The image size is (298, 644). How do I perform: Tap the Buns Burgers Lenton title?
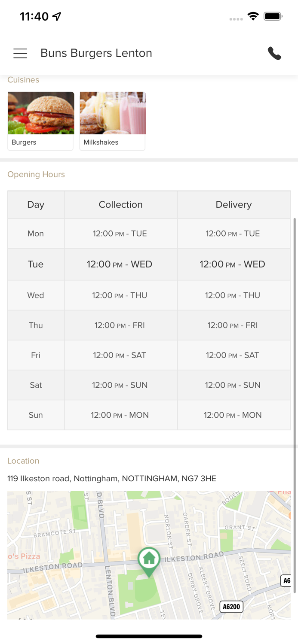[96, 53]
